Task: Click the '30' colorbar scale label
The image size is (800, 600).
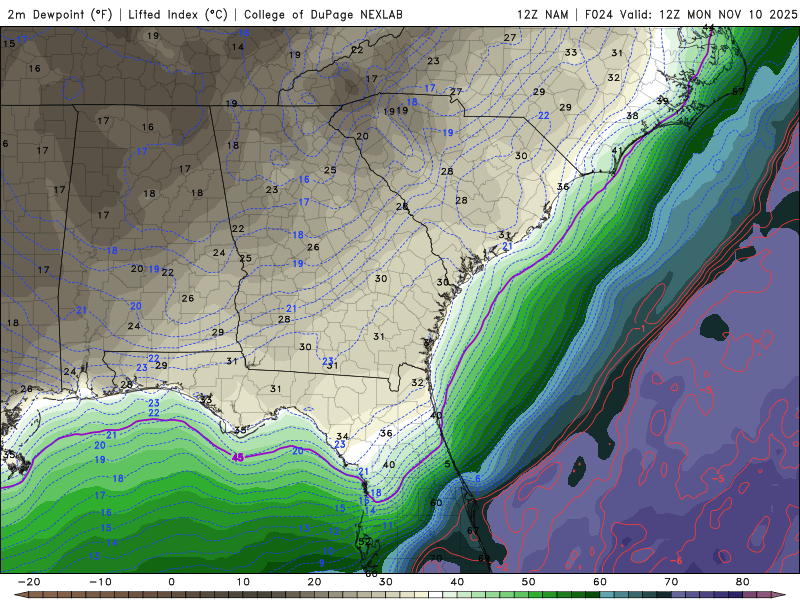Action: click(x=386, y=582)
